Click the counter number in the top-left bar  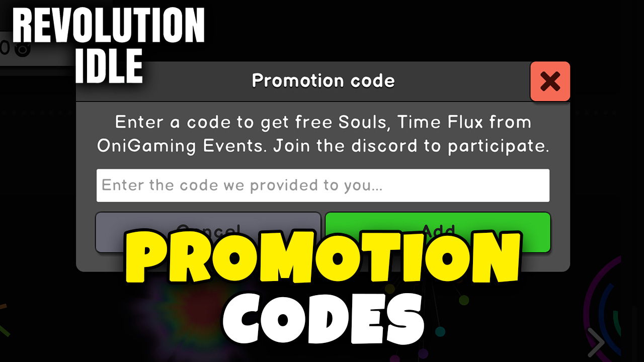[x=5, y=49]
